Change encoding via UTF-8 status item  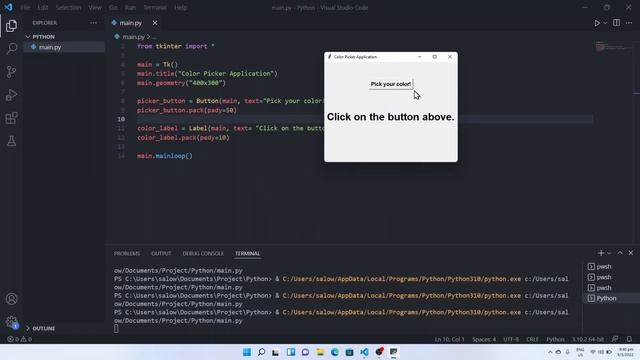click(x=511, y=339)
